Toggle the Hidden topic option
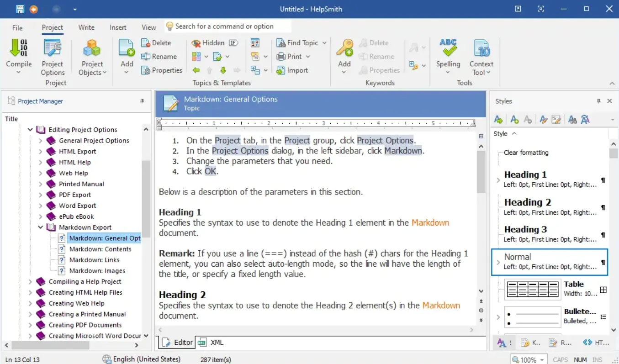 tap(208, 43)
